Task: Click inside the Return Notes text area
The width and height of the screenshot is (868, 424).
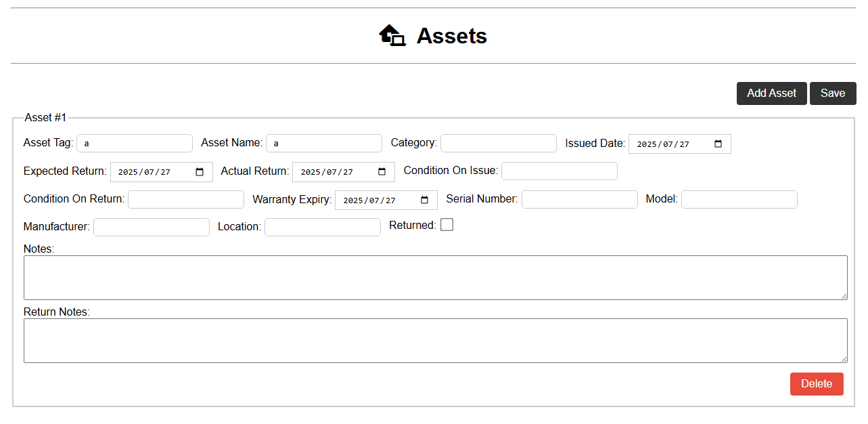Action: [436, 339]
